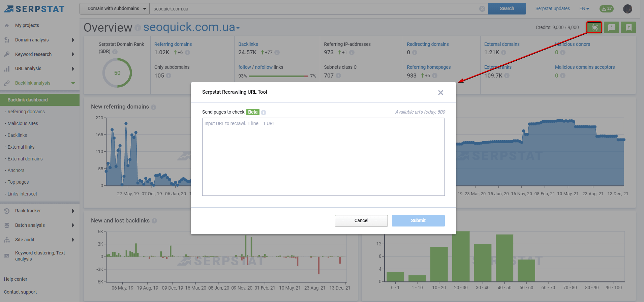Viewport: 644px width, 302px height.
Task: Open the Domain with subdomains dropdown
Action: tap(115, 9)
